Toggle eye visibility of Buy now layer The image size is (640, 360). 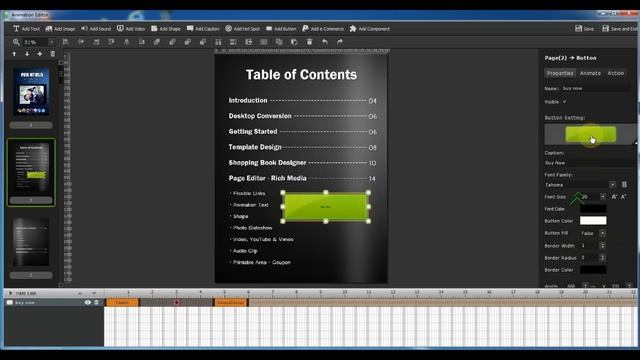(87, 302)
